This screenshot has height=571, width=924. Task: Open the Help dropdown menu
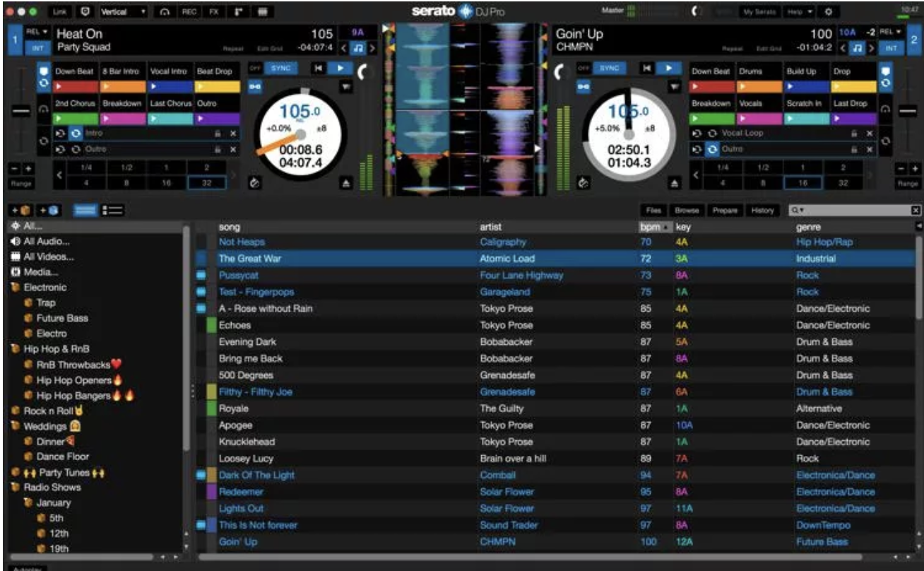point(800,12)
